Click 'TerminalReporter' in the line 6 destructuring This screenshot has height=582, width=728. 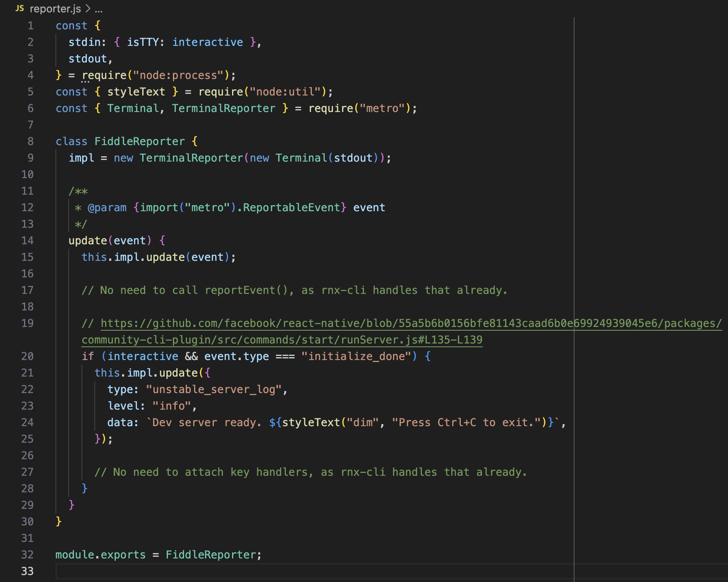pos(224,108)
